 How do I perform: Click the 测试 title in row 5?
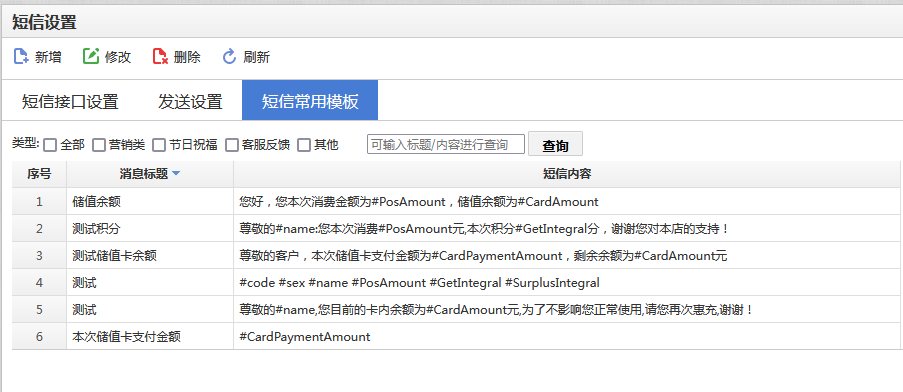(84, 310)
